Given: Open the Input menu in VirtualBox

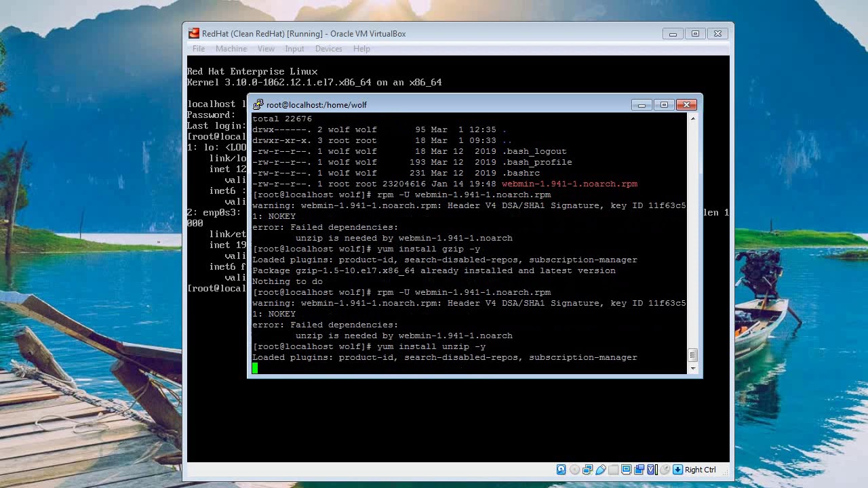Looking at the screenshot, I should pos(294,49).
